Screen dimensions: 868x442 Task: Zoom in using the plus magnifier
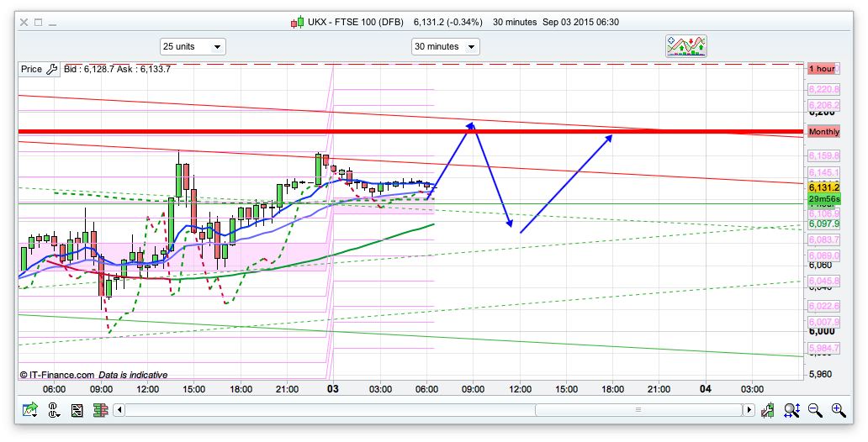pyautogui.click(x=839, y=410)
